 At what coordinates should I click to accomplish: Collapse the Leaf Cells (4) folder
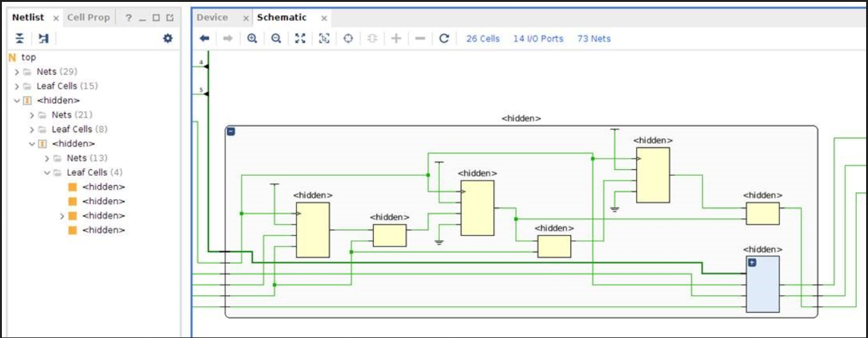point(48,172)
